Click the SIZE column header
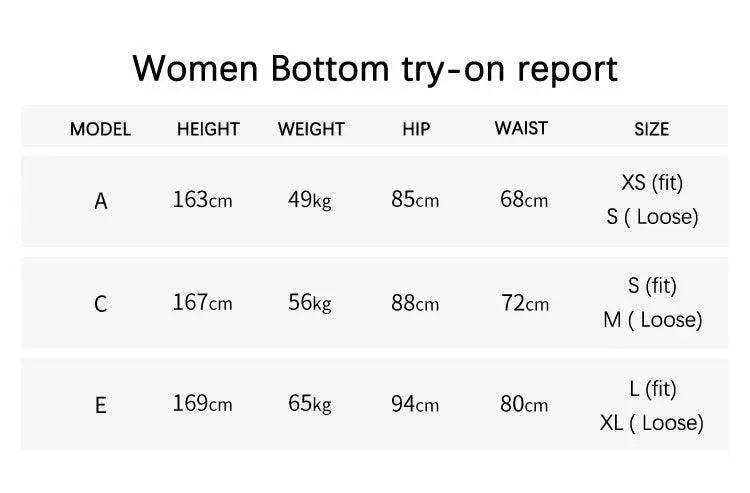The image size is (750, 493). 651,129
